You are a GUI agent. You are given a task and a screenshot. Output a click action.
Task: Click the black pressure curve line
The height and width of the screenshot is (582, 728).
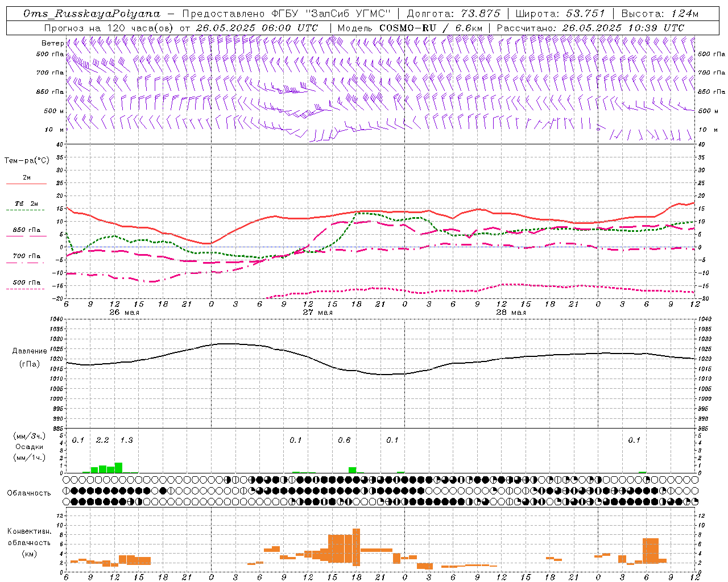coord(381,374)
